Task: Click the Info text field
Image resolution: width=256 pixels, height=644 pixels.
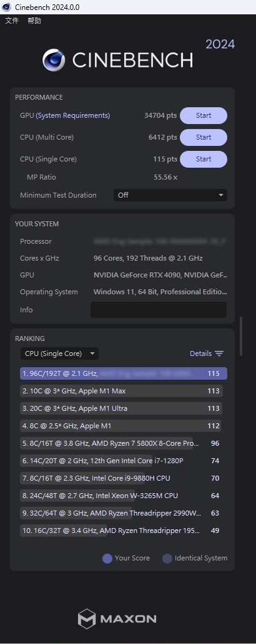Action: click(159, 310)
